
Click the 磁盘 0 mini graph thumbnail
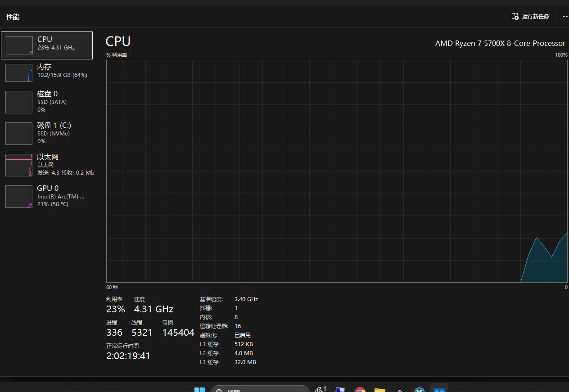[19, 102]
